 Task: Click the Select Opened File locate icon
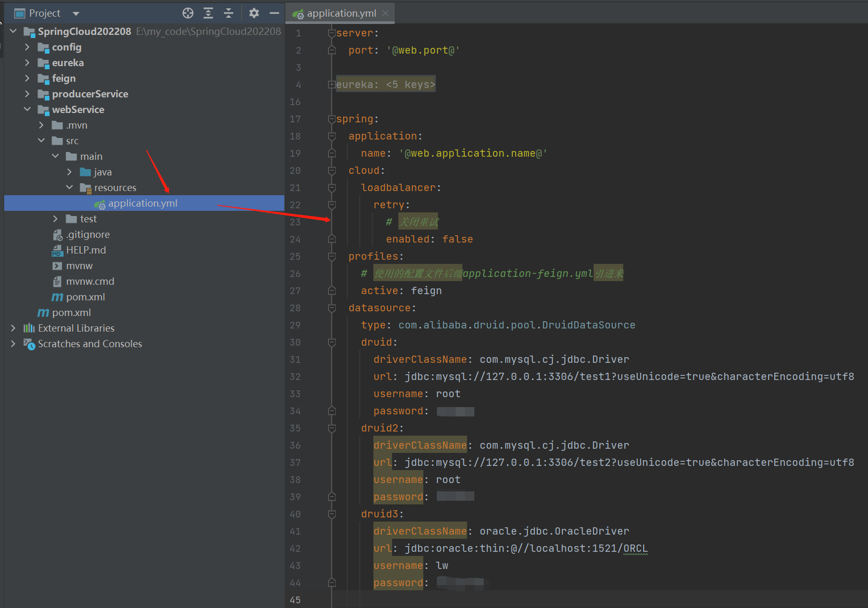pos(188,13)
